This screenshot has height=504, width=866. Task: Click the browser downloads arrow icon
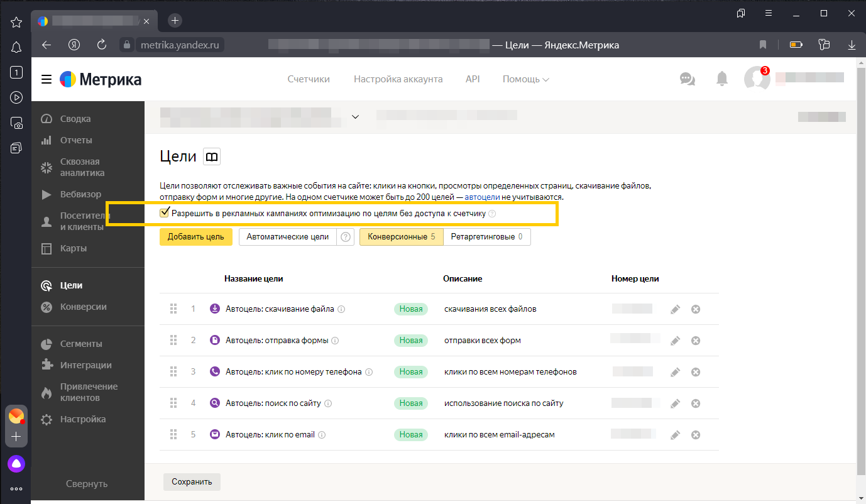pos(852,45)
